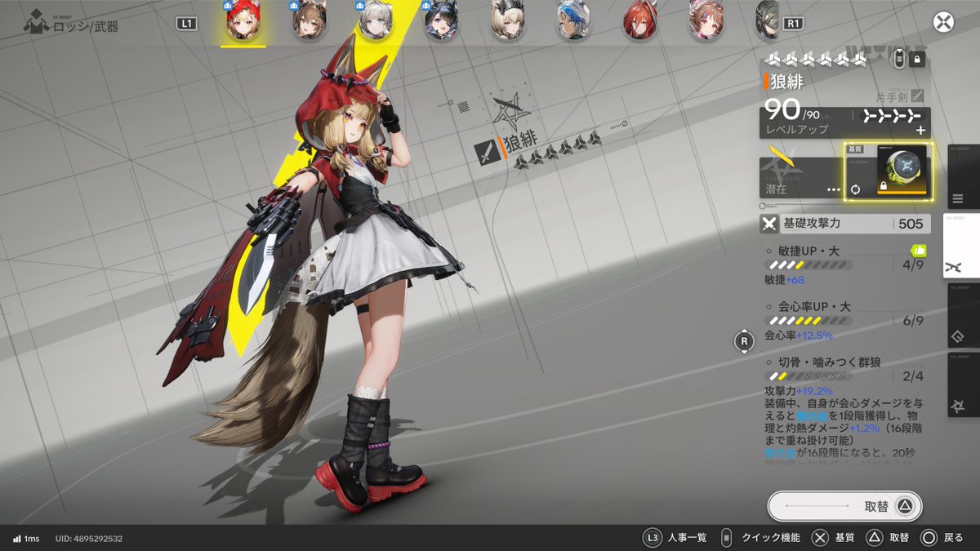
Task: Click the ロッシ/武器 header title
Action: (86, 26)
